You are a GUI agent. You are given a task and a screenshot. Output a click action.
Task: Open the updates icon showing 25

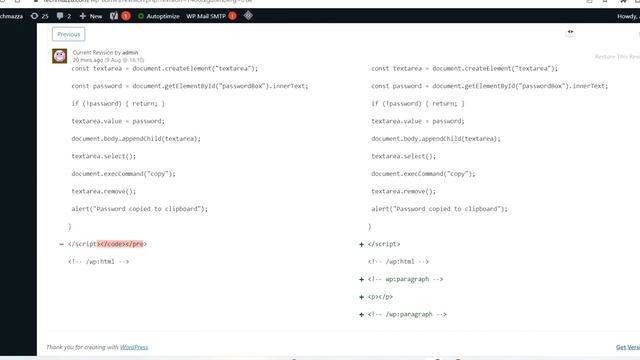[40, 16]
